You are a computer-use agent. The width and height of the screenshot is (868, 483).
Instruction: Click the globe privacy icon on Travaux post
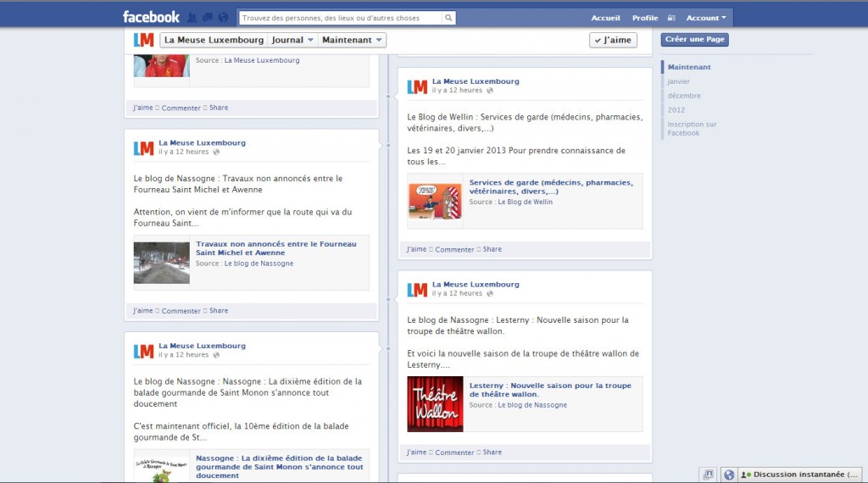[x=216, y=153]
